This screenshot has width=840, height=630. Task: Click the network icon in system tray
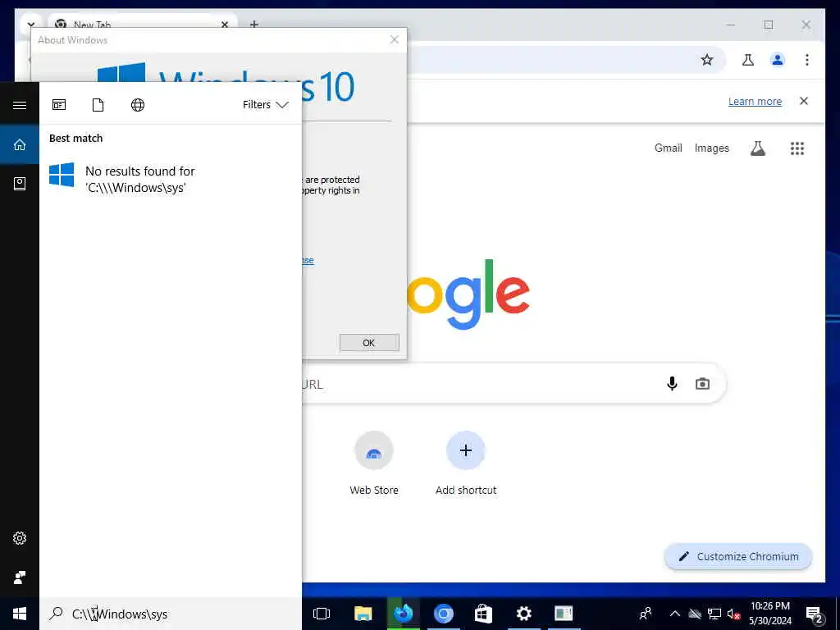pos(714,614)
